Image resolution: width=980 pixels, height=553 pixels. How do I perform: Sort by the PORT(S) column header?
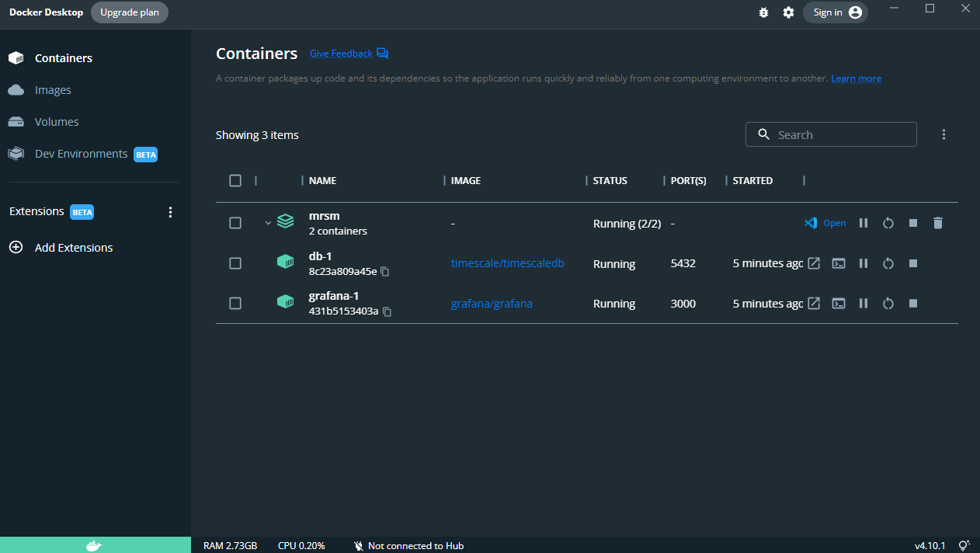point(689,180)
